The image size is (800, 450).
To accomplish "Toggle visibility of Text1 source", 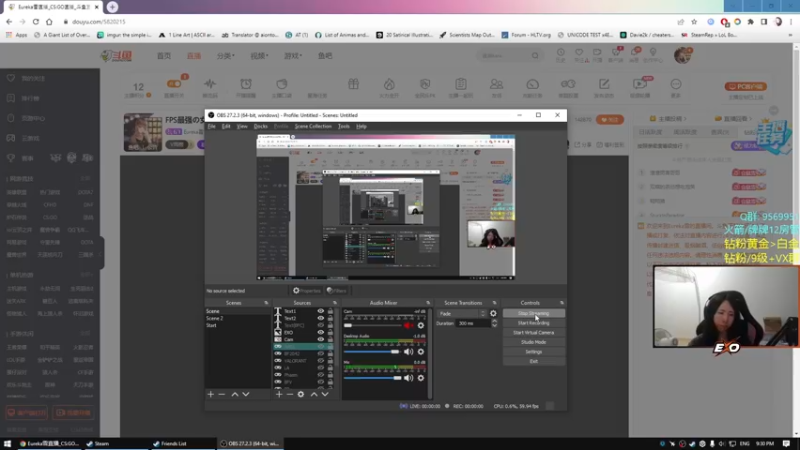I will 320,311.
